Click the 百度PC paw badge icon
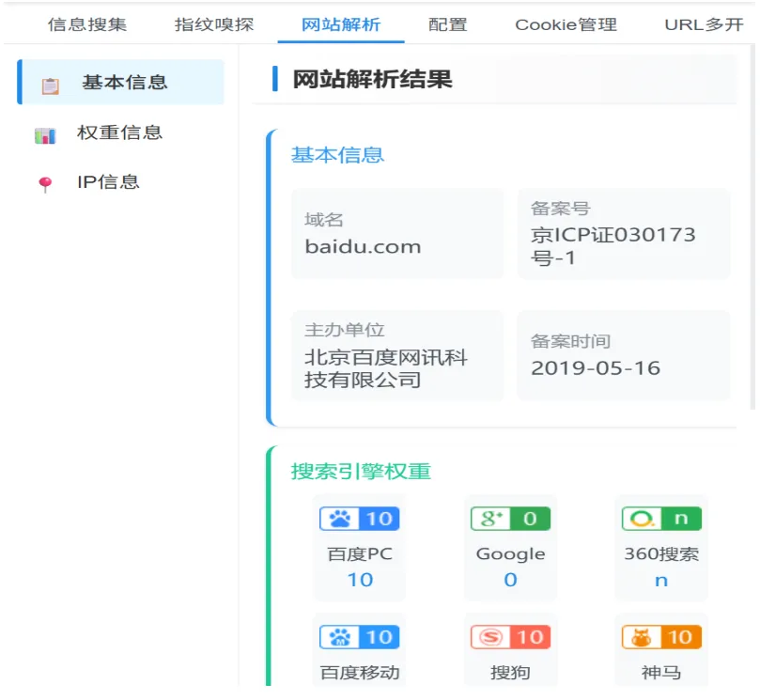 (x=359, y=519)
